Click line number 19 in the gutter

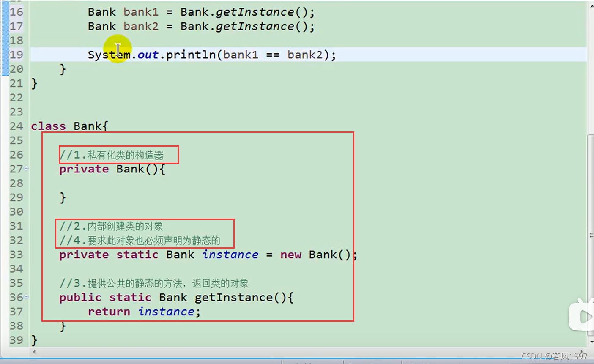coord(16,55)
